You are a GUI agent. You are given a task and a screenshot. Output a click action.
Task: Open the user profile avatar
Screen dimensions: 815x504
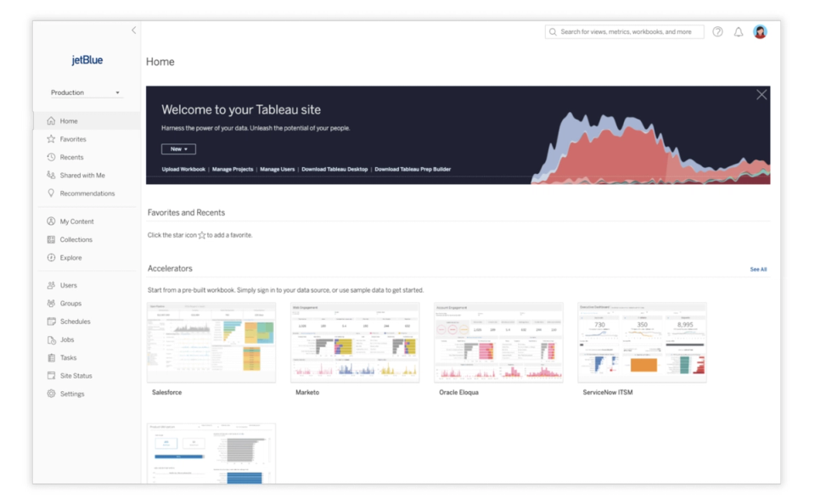pos(760,31)
